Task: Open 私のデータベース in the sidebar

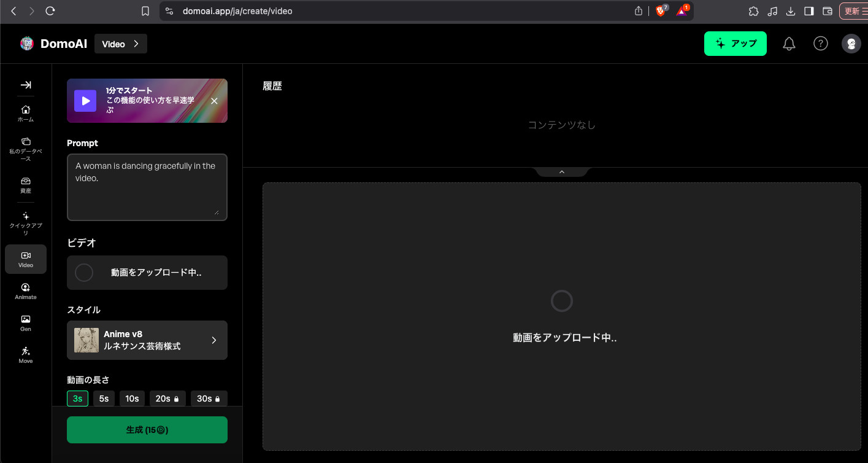Action: point(26,149)
